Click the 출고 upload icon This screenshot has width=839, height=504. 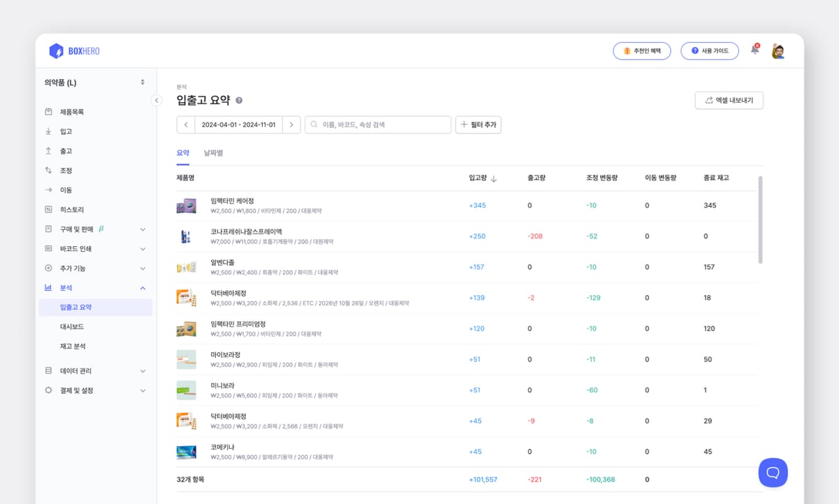pos(48,151)
